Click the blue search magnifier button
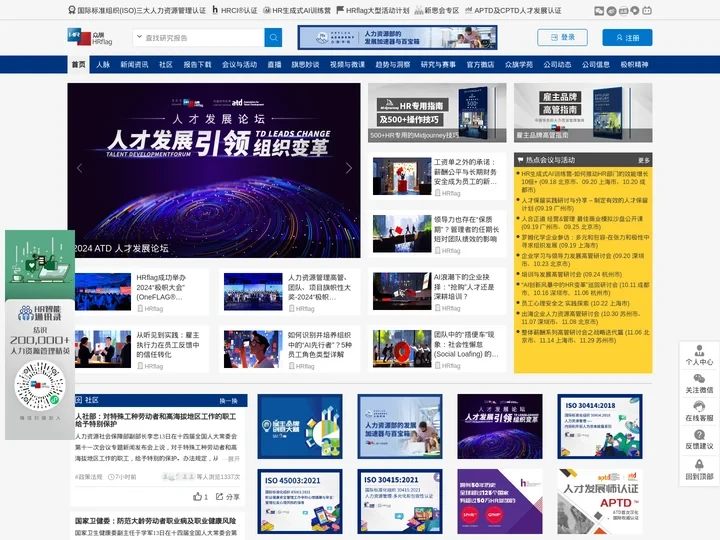This screenshot has width=720, height=540. [273, 38]
